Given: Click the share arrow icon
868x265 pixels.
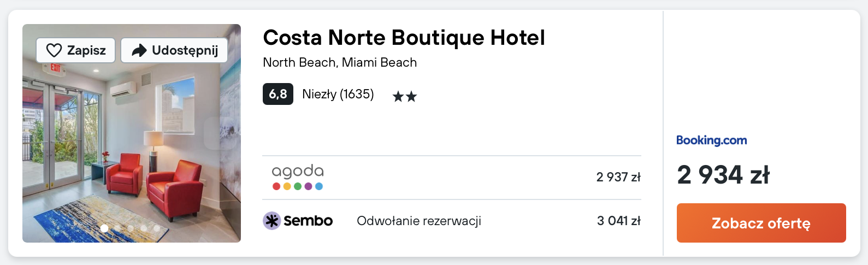Looking at the screenshot, I should tap(139, 50).
